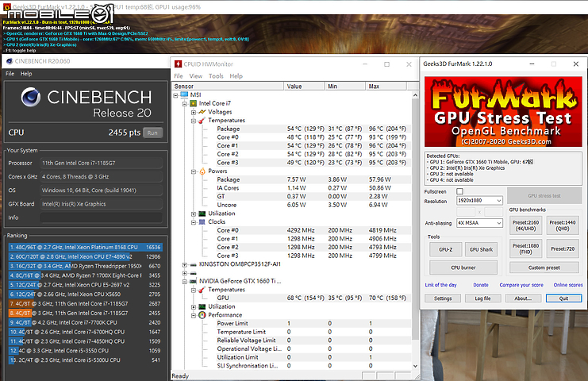This screenshot has width=588, height=381.
Task: Launch GPU-Z tool from FurMark
Action: click(445, 249)
